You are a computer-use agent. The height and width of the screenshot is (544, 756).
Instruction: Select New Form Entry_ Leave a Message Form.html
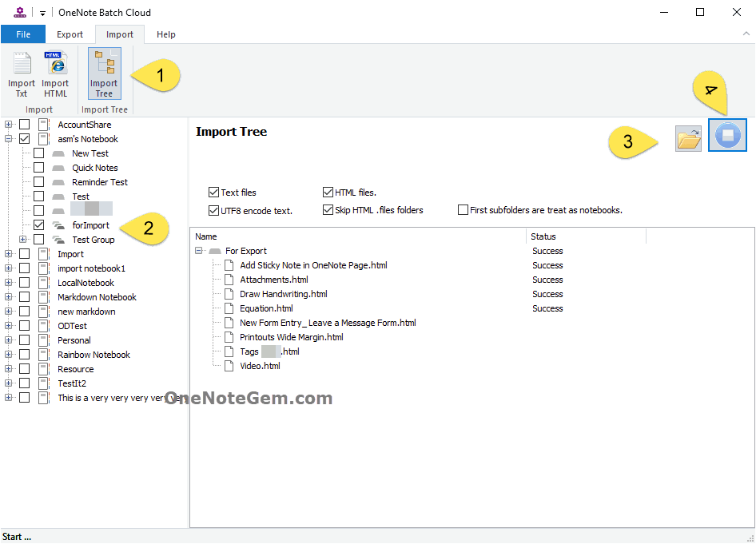(x=328, y=323)
